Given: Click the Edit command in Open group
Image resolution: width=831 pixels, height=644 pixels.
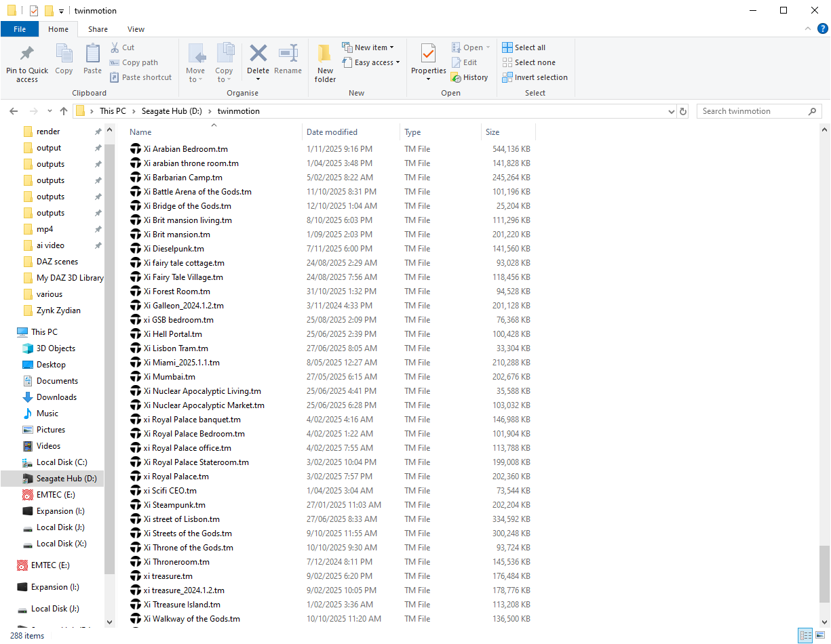Looking at the screenshot, I should 464,62.
